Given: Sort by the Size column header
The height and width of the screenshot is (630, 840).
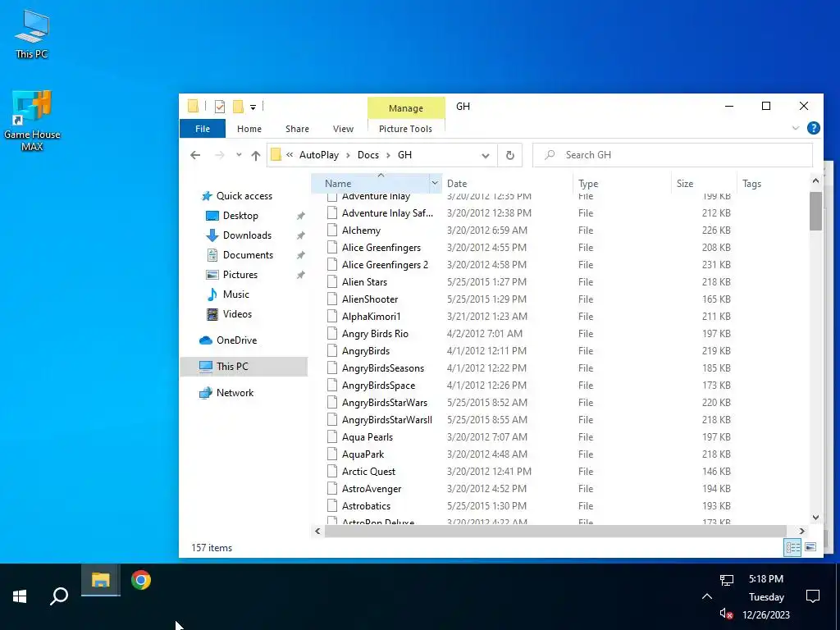Looking at the screenshot, I should coord(703,183).
